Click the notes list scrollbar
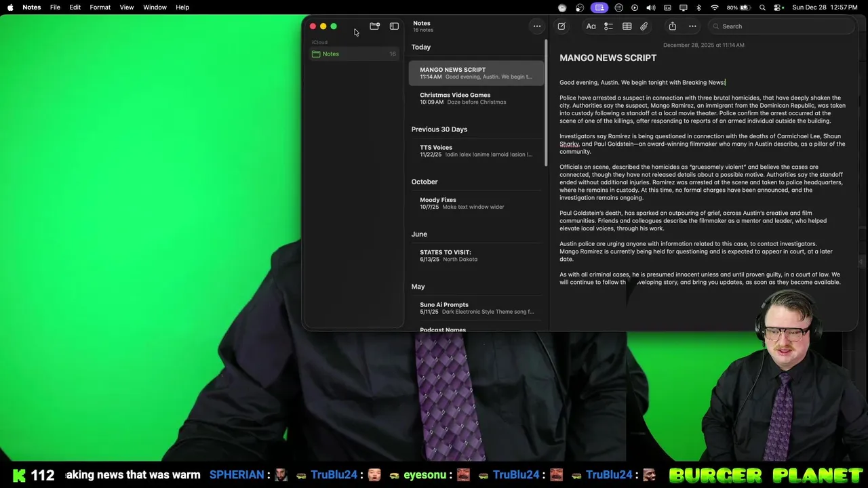868x488 pixels. tap(546, 102)
